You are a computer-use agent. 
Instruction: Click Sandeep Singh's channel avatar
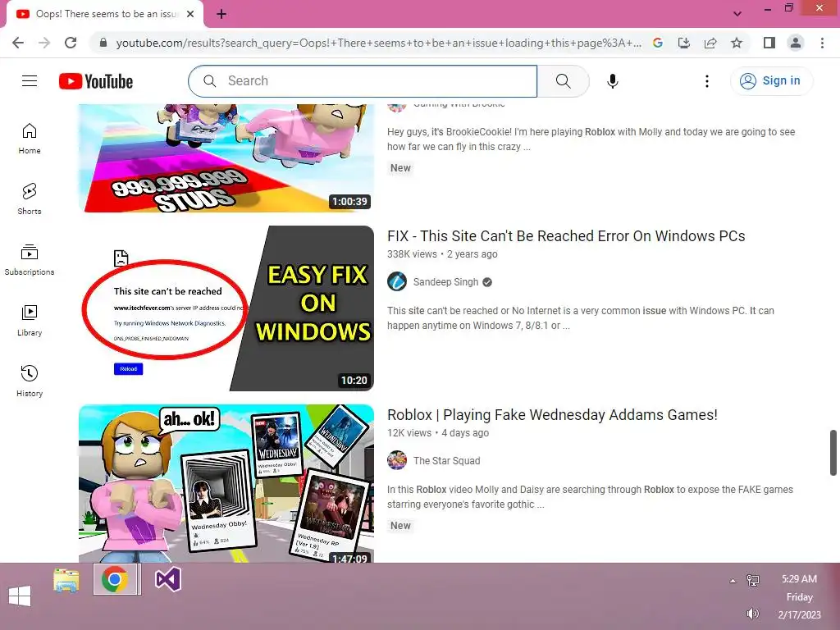coord(397,282)
